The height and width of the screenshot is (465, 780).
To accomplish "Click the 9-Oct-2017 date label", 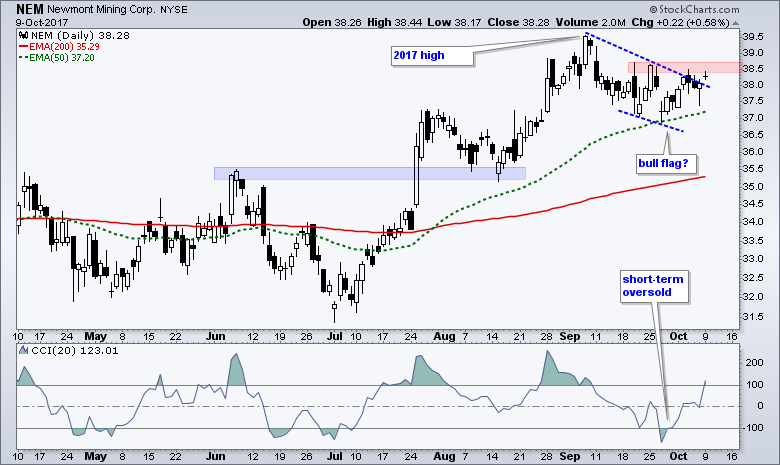I will (x=42, y=22).
